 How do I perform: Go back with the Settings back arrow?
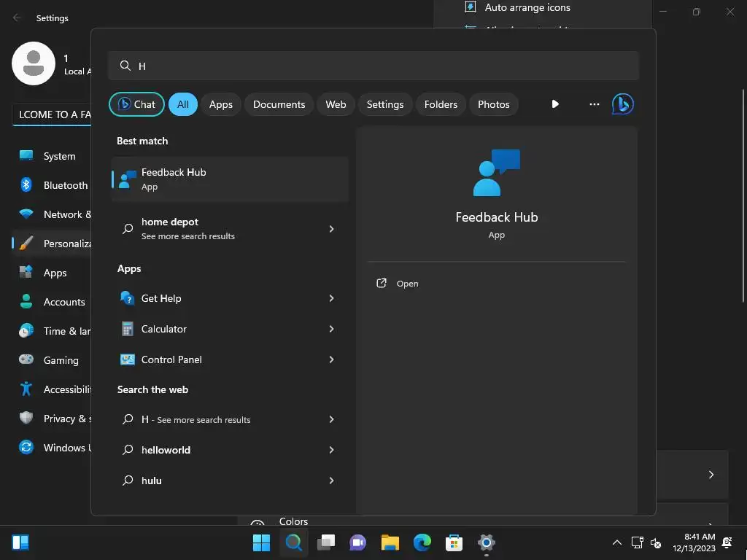coord(17,17)
